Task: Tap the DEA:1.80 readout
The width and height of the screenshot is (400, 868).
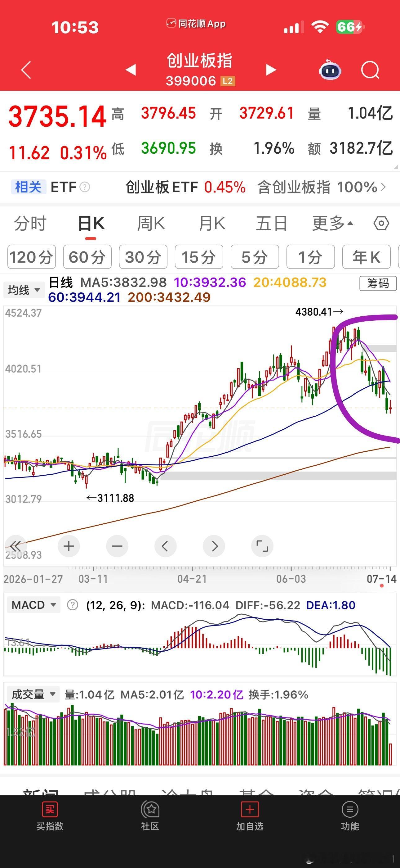Action: click(x=331, y=605)
